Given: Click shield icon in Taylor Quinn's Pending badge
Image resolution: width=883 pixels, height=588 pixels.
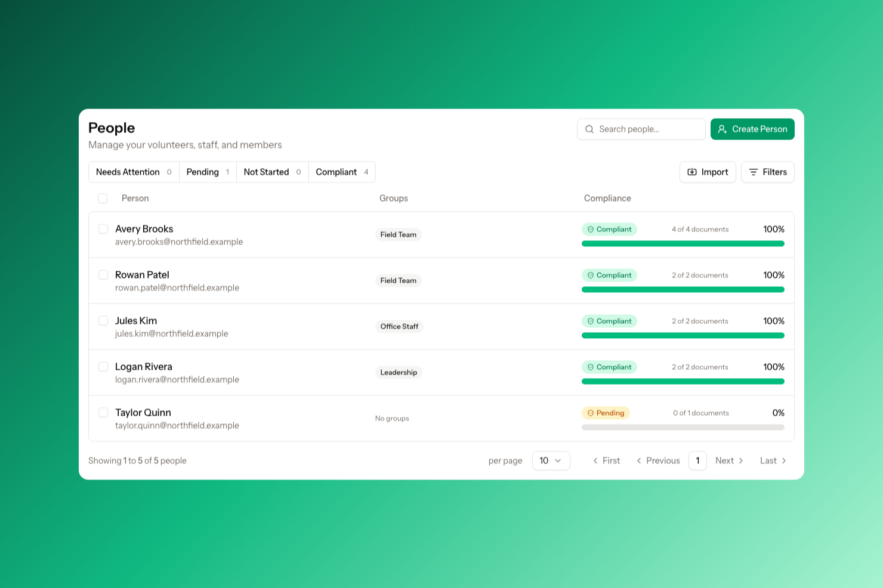Looking at the screenshot, I should click(x=591, y=413).
